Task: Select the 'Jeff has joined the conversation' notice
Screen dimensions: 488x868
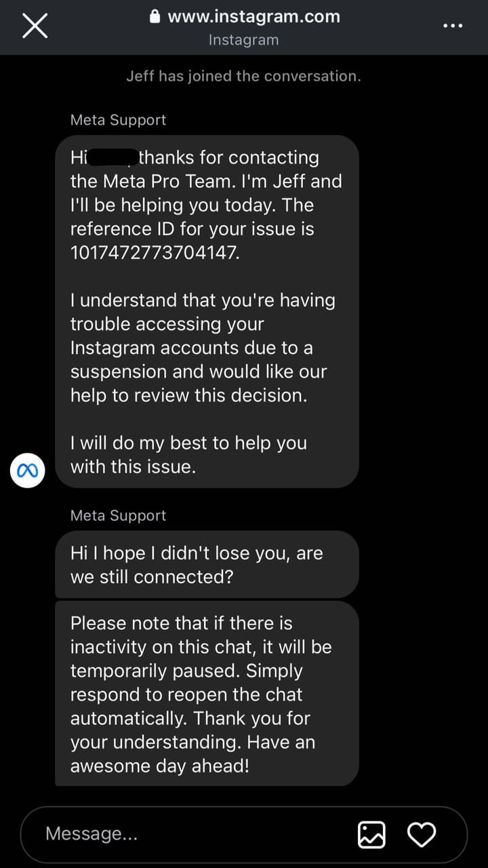Action: coord(243,76)
